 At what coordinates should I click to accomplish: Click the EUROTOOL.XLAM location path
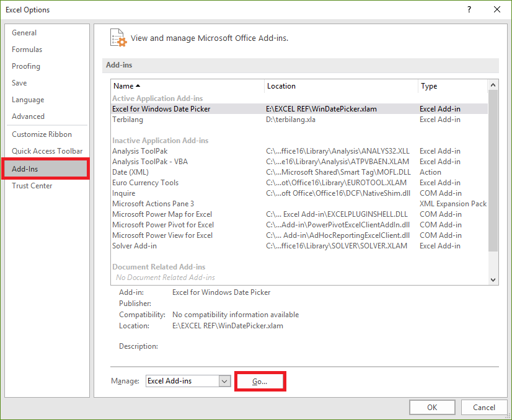click(337, 182)
